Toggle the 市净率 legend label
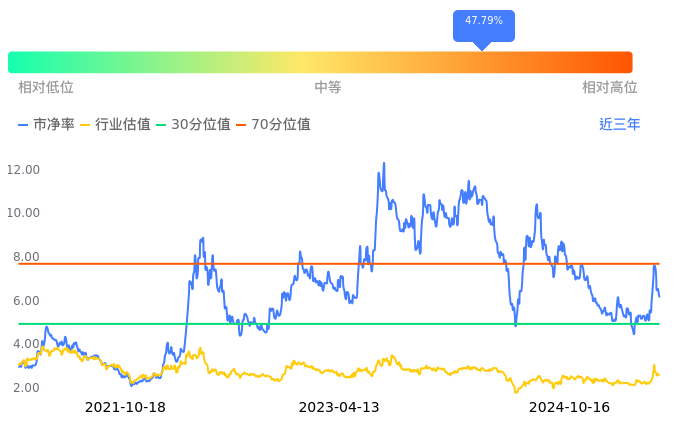Viewport: 686px width, 442px height. (x=54, y=125)
